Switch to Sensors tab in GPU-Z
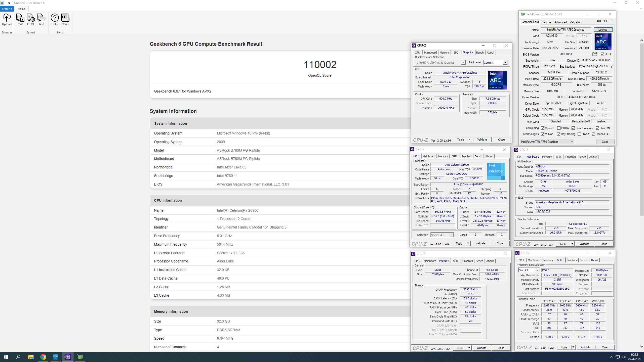The image size is (644, 362). point(546,22)
